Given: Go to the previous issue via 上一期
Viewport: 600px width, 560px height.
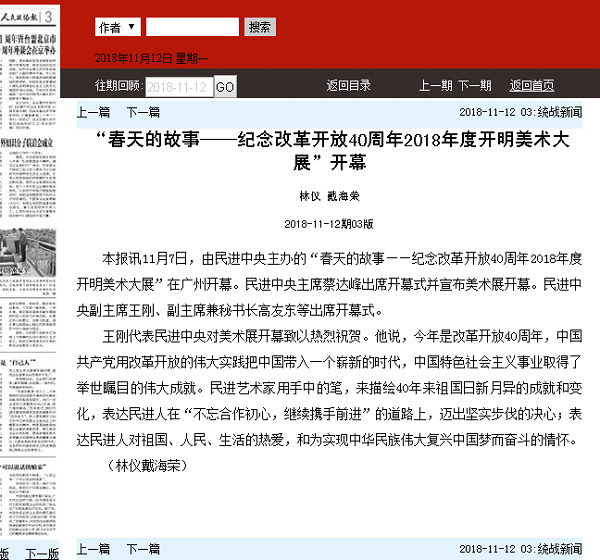Looking at the screenshot, I should (x=435, y=85).
